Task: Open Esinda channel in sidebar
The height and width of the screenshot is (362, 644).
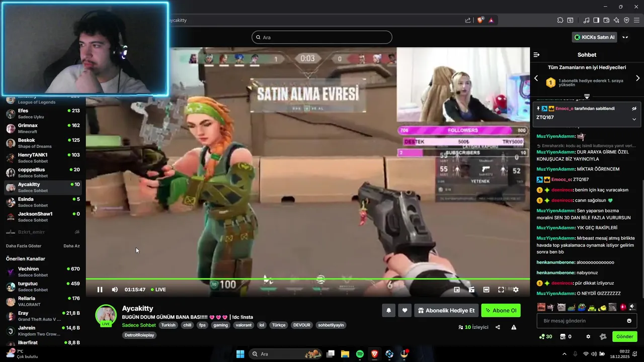Action: pyautogui.click(x=43, y=202)
